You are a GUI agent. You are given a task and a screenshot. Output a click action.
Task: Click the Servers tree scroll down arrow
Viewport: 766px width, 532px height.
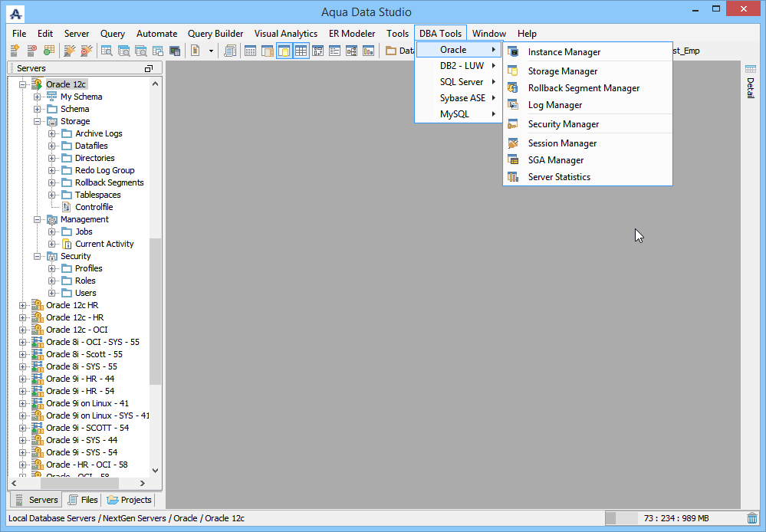pyautogui.click(x=156, y=471)
